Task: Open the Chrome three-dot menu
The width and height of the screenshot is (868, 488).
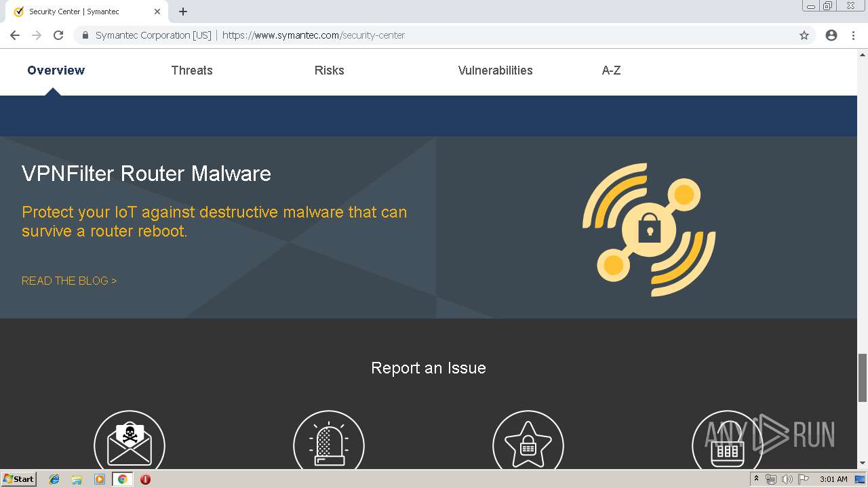Action: pyautogui.click(x=853, y=35)
